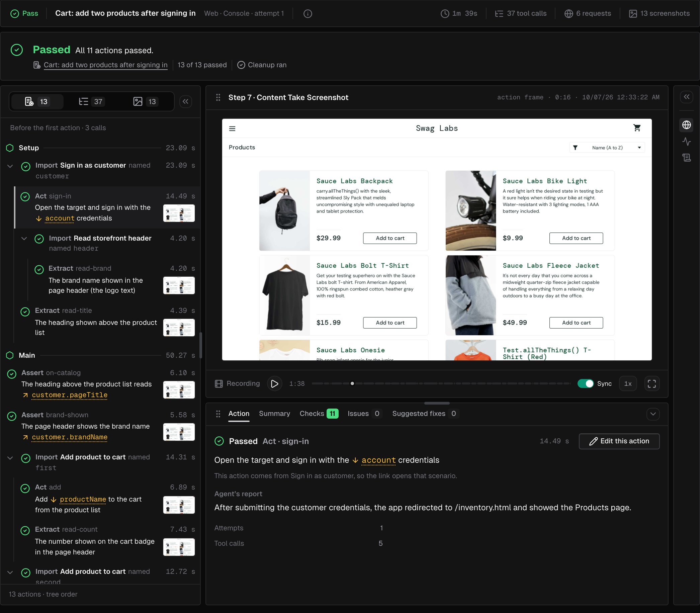
Task: Click the 6 requests counter in the top bar
Action: click(x=588, y=14)
